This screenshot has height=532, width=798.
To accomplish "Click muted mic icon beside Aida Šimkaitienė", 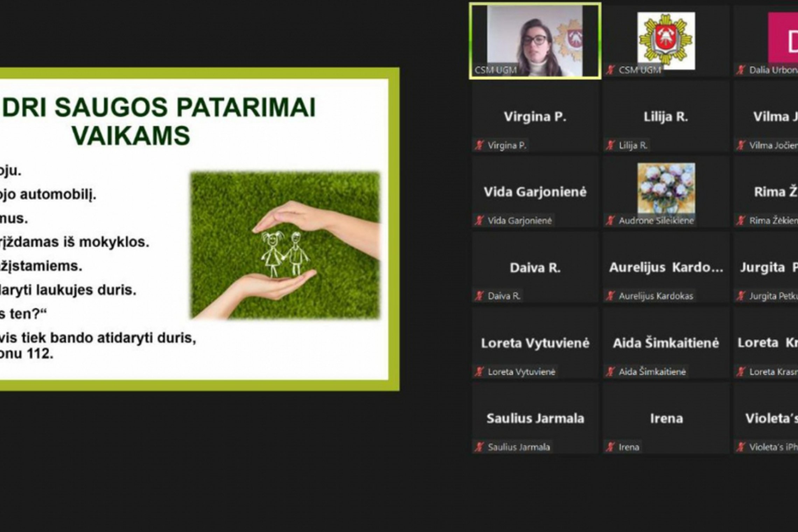I will [x=610, y=371].
